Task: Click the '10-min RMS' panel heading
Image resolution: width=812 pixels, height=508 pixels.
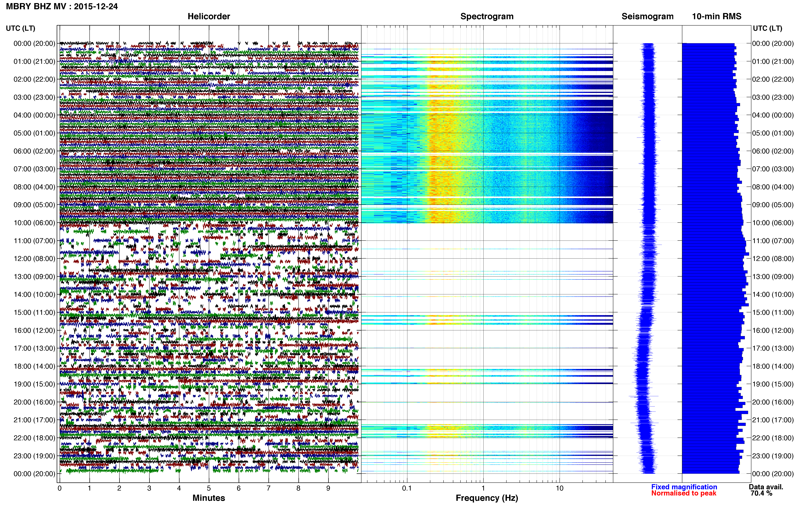Action: click(717, 16)
